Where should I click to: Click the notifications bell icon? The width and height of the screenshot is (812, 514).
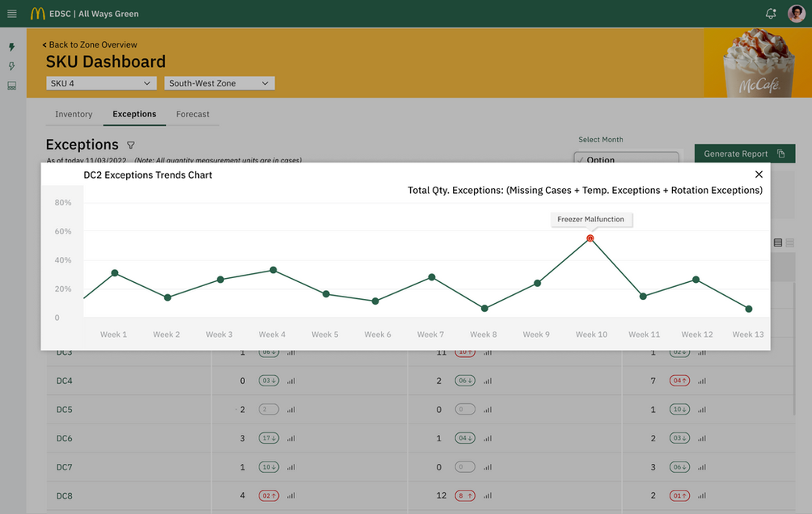(771, 14)
